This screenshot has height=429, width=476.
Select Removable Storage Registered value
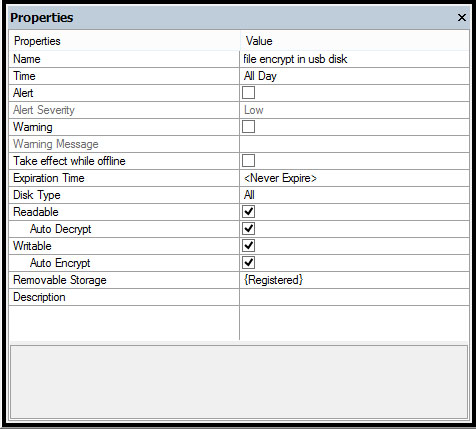click(x=354, y=280)
